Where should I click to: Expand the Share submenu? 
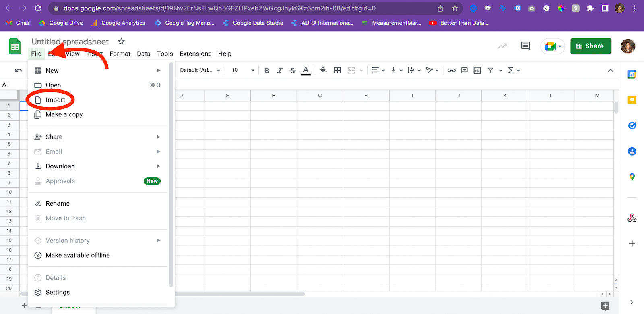point(98,137)
